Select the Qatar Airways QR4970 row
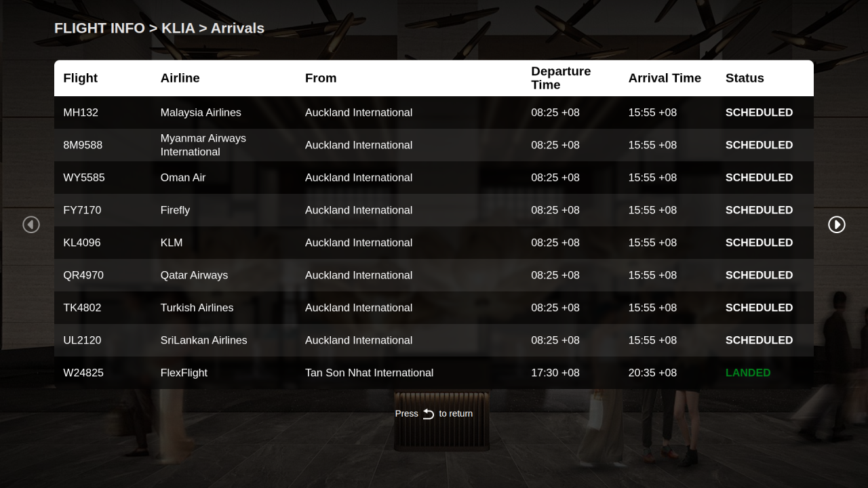868x488 pixels. click(434, 275)
